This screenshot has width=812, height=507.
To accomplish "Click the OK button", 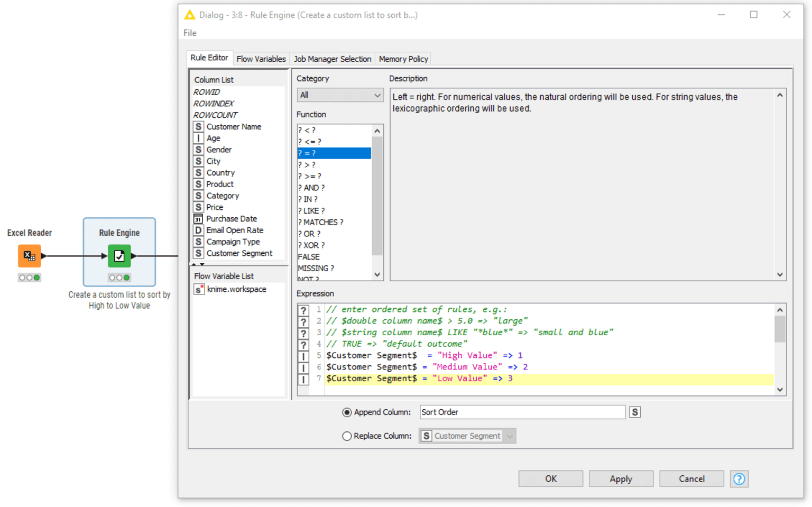I will click(x=551, y=479).
